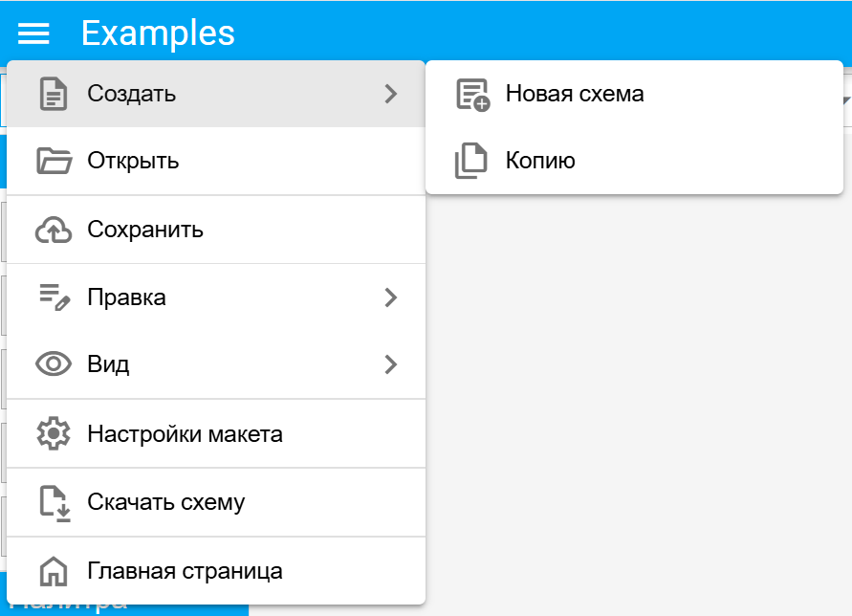Click the cloud upload icon for Сохранить
The width and height of the screenshot is (852, 616).
(x=53, y=229)
